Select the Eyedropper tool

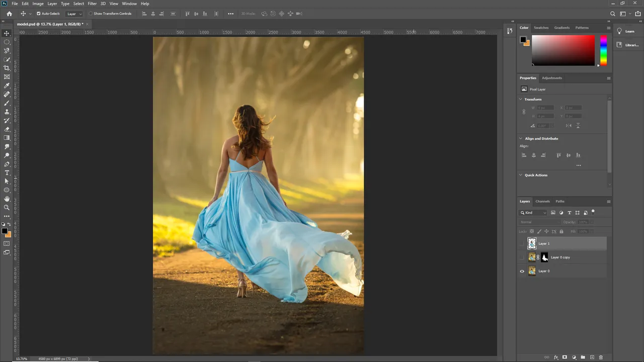point(7,85)
